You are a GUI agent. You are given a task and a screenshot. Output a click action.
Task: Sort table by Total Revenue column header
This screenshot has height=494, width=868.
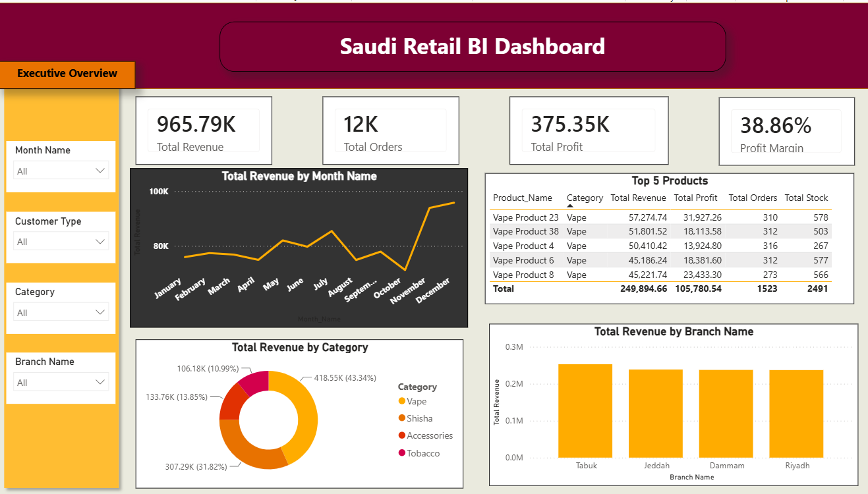click(x=639, y=198)
